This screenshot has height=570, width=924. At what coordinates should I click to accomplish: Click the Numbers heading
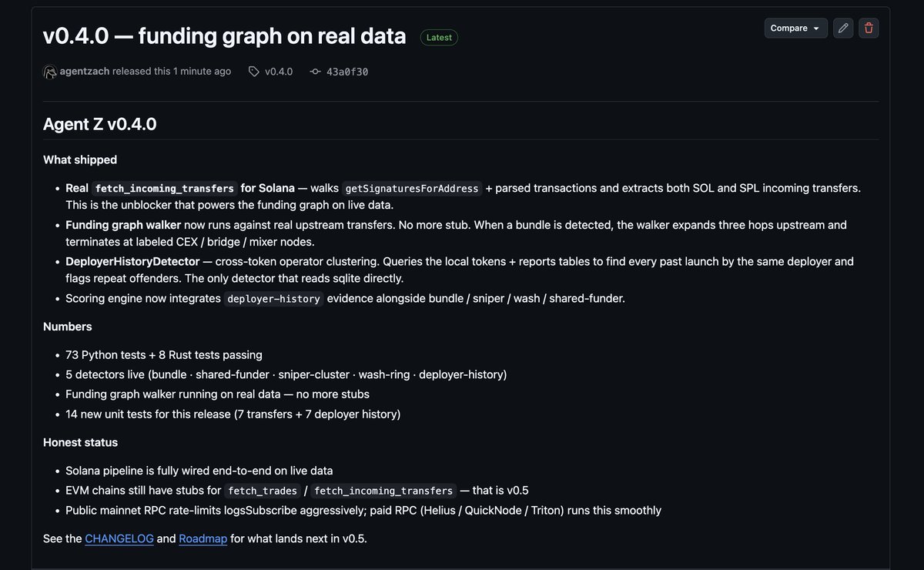click(68, 327)
